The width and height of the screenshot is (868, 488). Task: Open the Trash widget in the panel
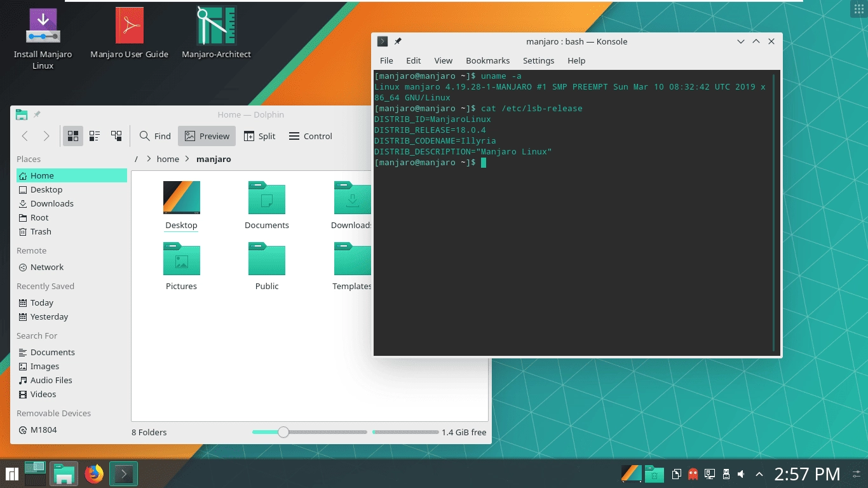point(654,474)
